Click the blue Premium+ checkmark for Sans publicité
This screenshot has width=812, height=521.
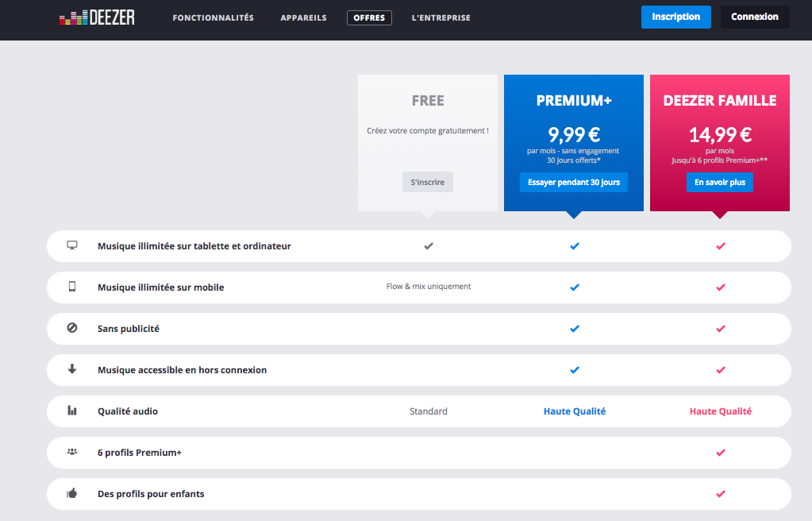[575, 329]
